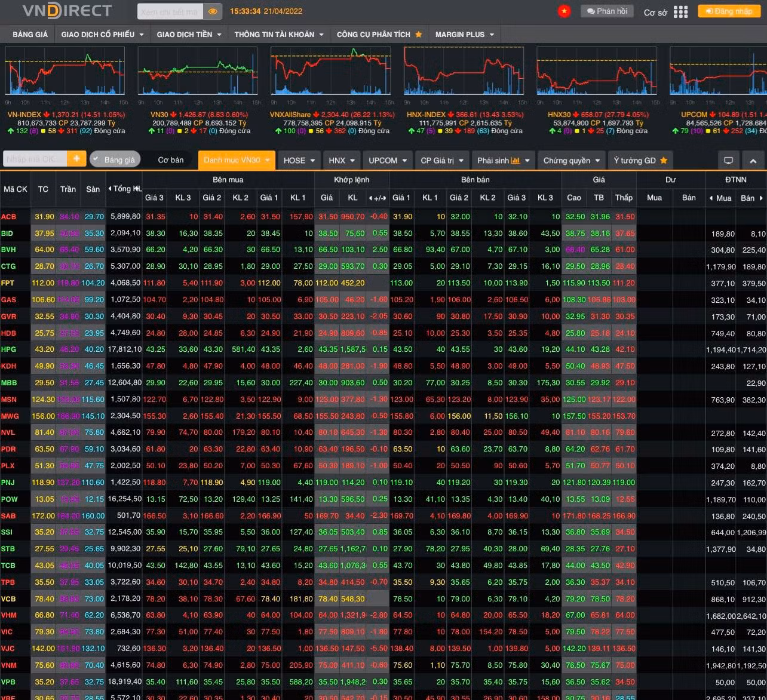Image resolution: width=767 pixels, height=700 pixels.
Task: Click the Trần column header
Action: [68, 189]
